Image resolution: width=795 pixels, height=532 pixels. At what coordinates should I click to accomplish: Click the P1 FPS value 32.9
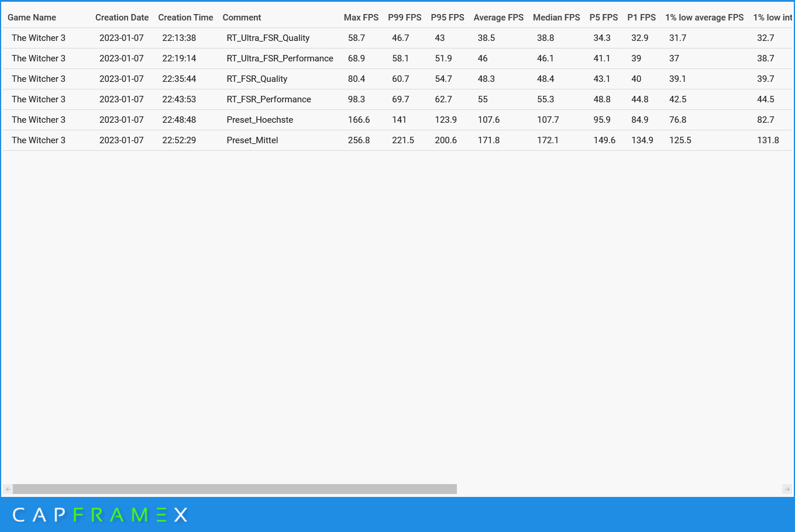[x=640, y=38]
